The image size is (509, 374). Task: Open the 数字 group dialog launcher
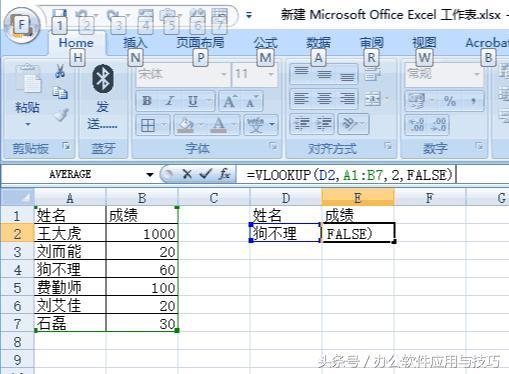click(479, 146)
